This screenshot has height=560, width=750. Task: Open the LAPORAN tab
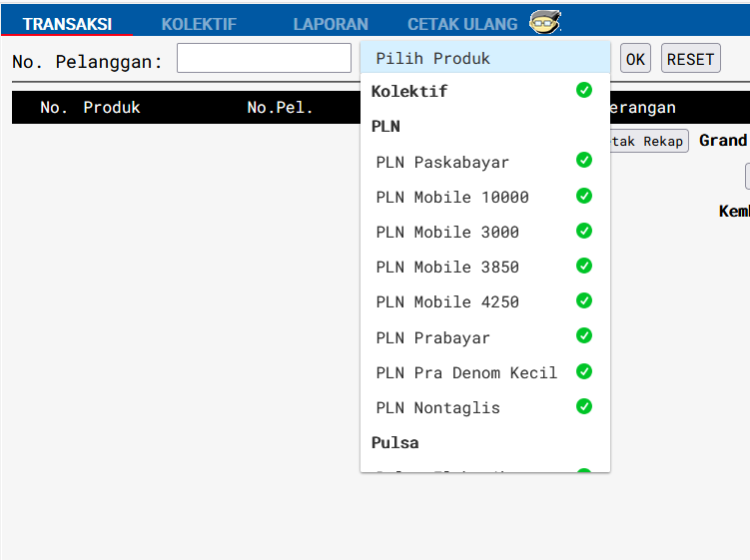click(x=331, y=24)
